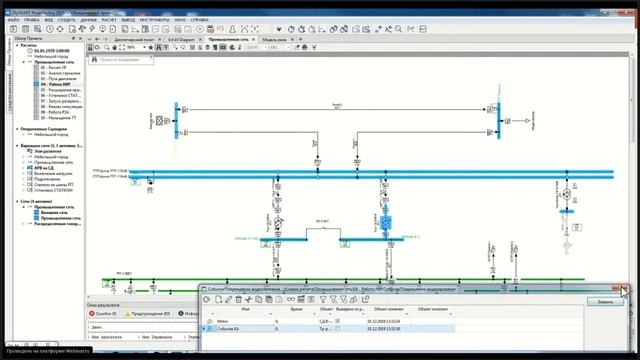This screenshot has height=360, width=640.
Task: Collapse the Расчеты tree section
Action: tap(17, 45)
